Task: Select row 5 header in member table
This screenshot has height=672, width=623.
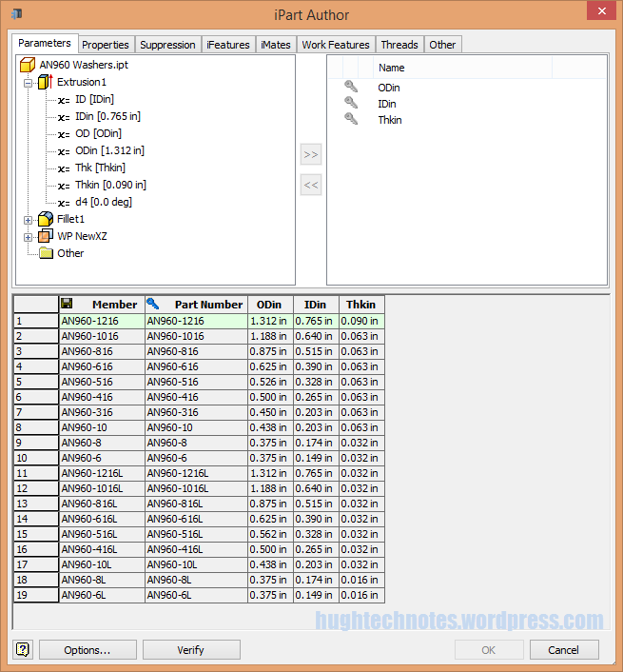Action: [35, 382]
